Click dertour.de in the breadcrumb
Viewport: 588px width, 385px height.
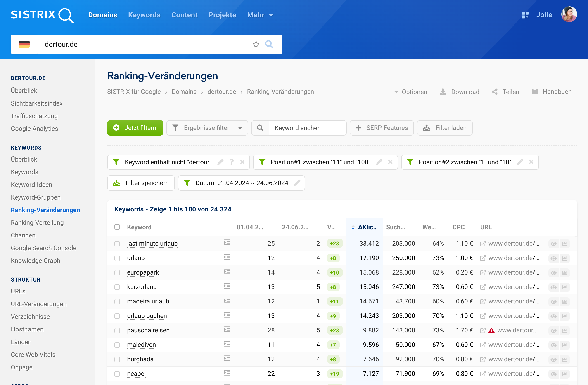click(x=222, y=92)
